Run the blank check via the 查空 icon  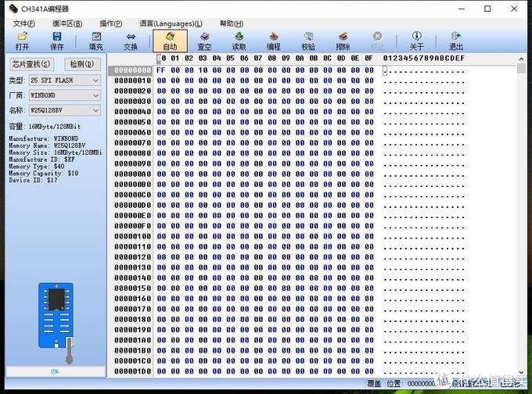pos(205,41)
